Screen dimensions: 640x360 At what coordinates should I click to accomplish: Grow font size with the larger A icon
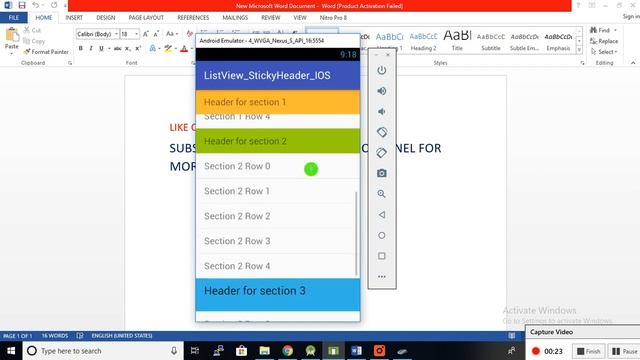[146, 34]
